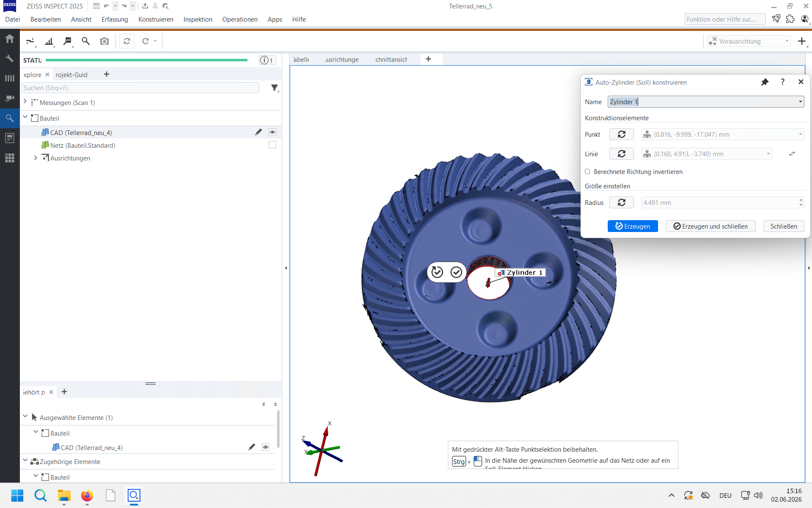This screenshot has height=508, width=812.
Task: Add a new explorer tab with plus
Action: point(107,74)
